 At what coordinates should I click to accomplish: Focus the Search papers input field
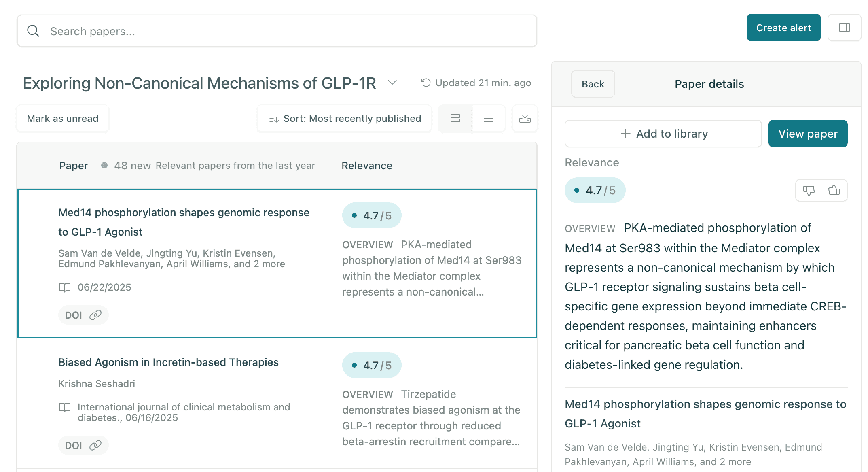point(277,31)
